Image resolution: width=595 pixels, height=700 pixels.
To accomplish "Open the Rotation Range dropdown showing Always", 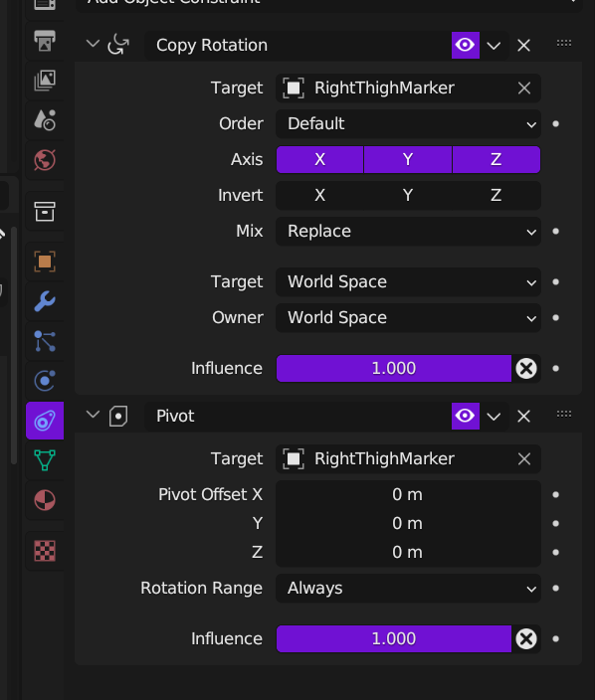I will [x=408, y=589].
